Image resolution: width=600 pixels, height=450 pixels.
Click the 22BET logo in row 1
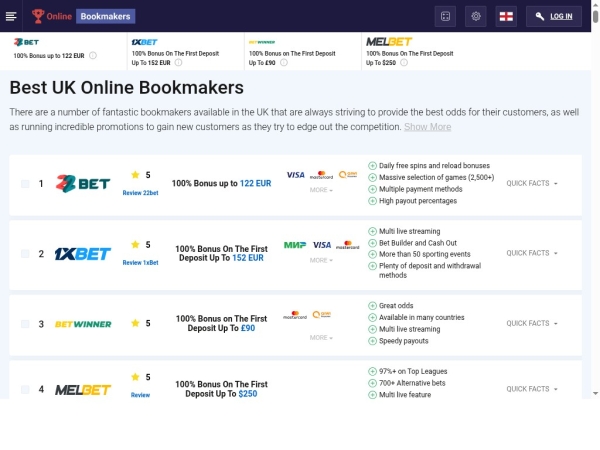83,184
